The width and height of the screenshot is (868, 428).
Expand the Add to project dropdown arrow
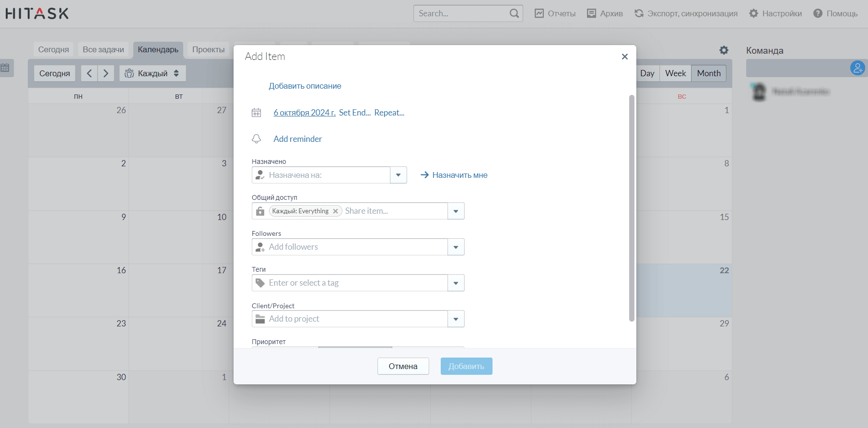tap(456, 319)
